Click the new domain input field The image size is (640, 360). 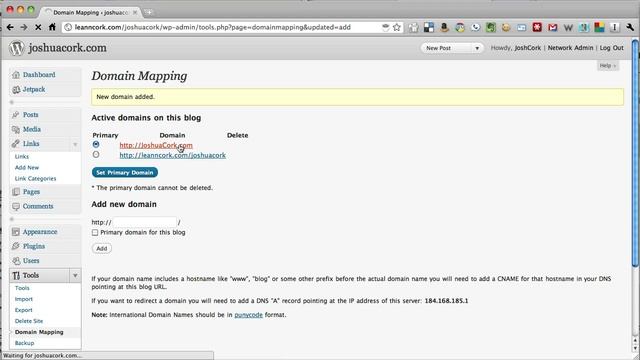[144, 222]
